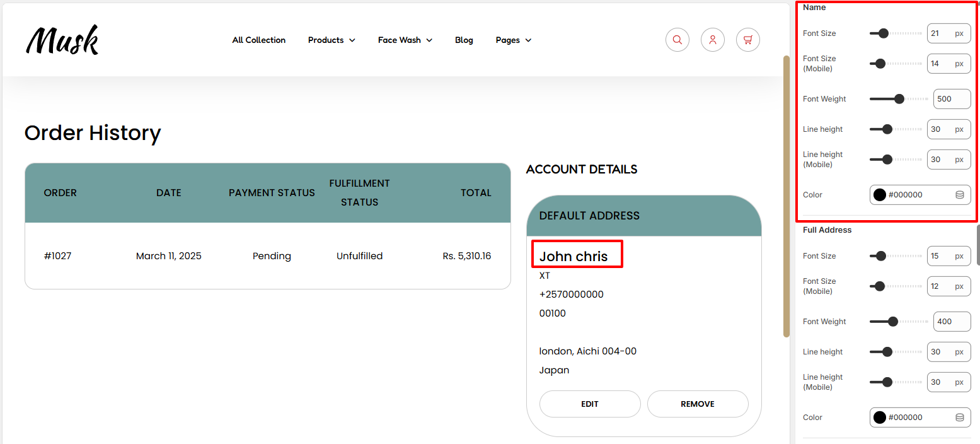Open the account user icon
This screenshot has height=444, width=980.
coord(713,40)
